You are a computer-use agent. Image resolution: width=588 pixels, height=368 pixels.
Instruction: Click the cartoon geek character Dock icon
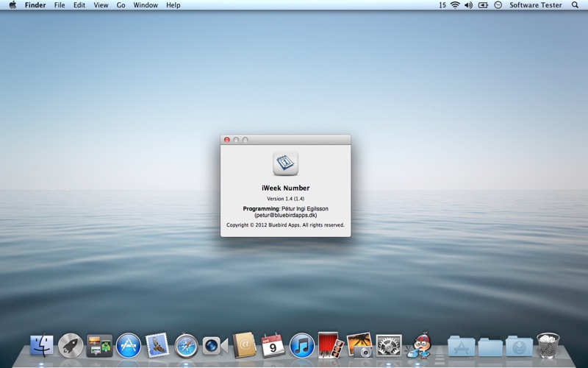[420, 344]
